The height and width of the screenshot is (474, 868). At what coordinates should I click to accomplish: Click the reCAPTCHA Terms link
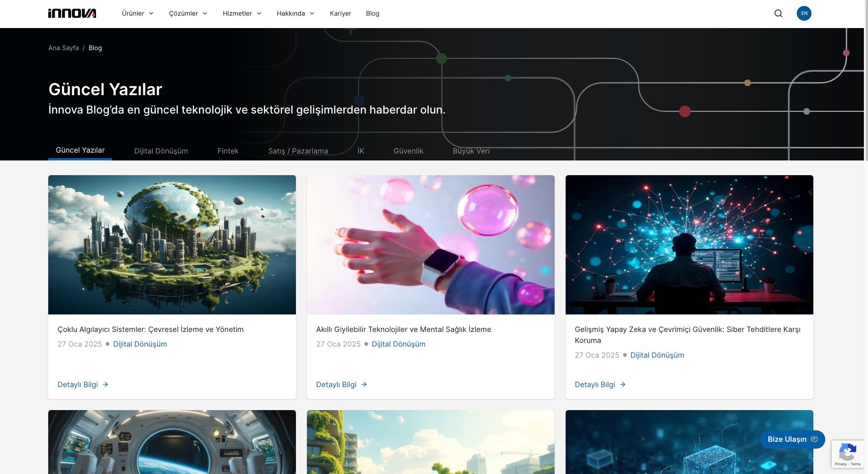pyautogui.click(x=856, y=464)
